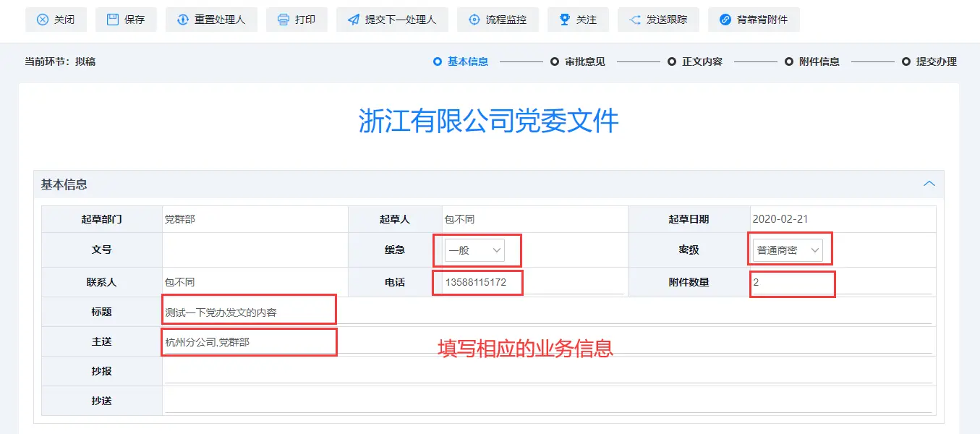980x434 pixels.
Task: Go to the 正文内容 step label
Action: point(702,61)
